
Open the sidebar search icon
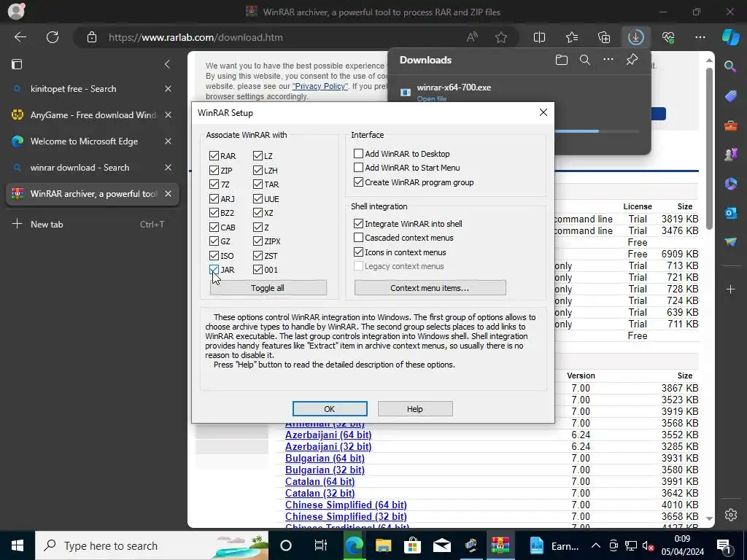[x=730, y=66]
